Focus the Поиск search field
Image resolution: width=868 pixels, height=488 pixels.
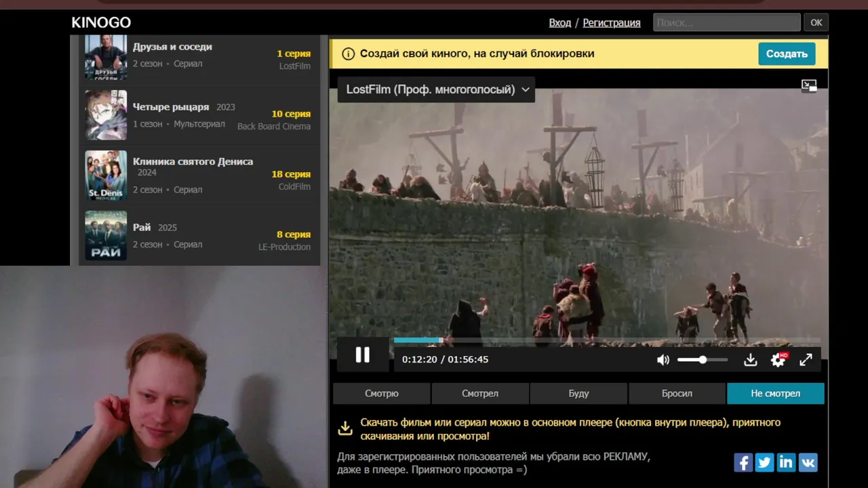pos(727,22)
